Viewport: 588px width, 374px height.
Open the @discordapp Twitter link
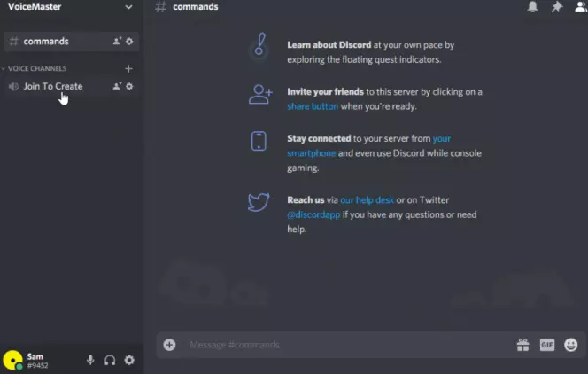tap(313, 215)
